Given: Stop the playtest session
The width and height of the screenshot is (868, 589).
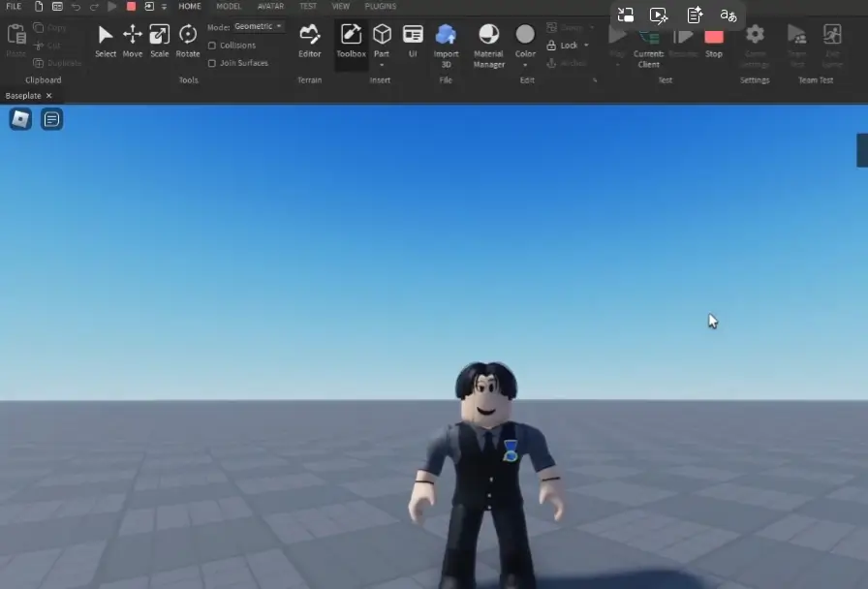Looking at the screenshot, I should [714, 41].
